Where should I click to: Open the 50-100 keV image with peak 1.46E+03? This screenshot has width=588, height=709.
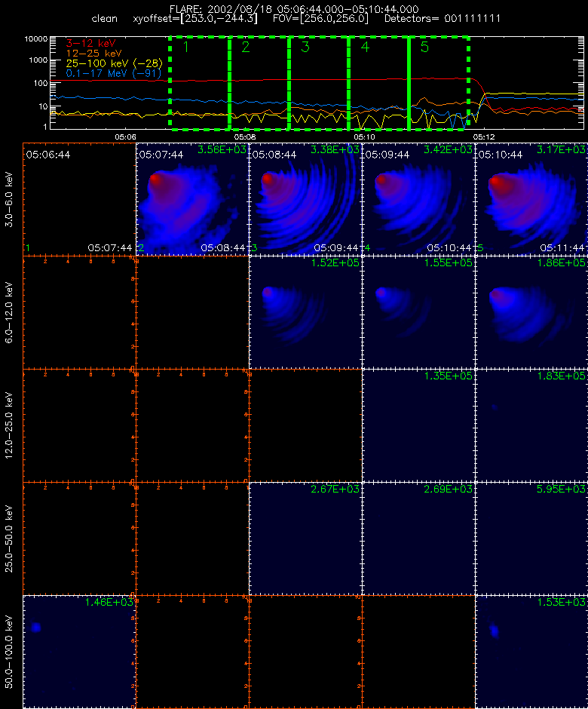pyautogui.click(x=80, y=652)
